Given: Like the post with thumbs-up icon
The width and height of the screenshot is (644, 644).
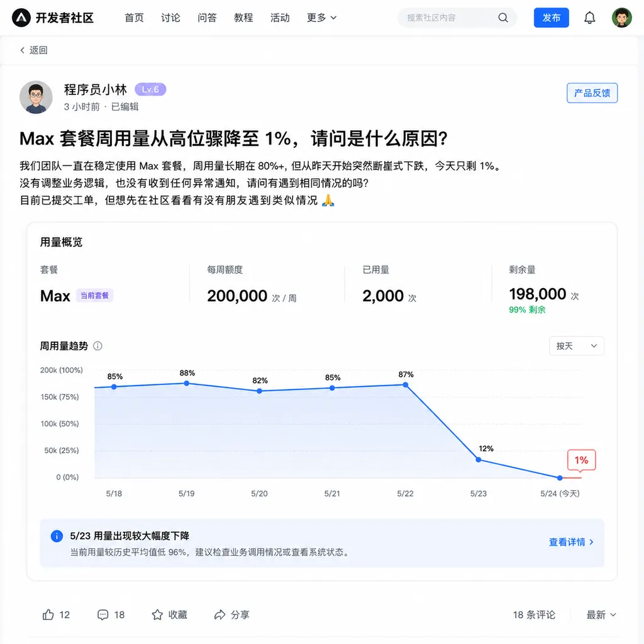Looking at the screenshot, I should tap(48, 614).
